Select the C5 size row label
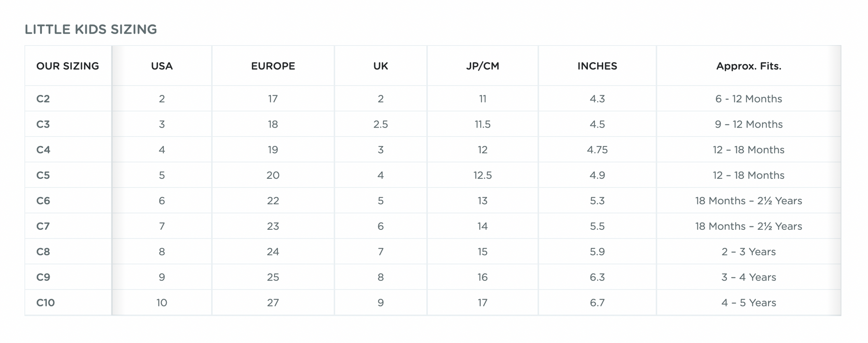This screenshot has width=868, height=343. tap(43, 175)
